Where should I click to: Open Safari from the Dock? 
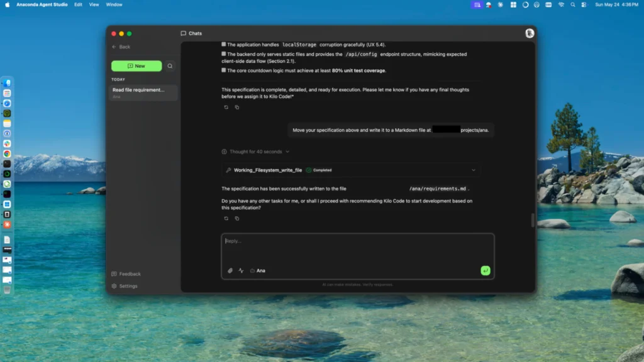click(7, 104)
